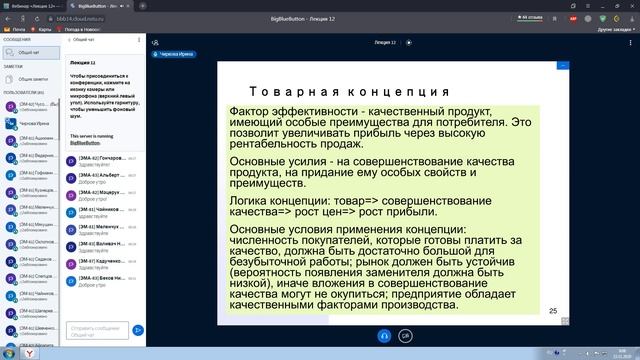Click the round button beside the headphones button

(405, 336)
